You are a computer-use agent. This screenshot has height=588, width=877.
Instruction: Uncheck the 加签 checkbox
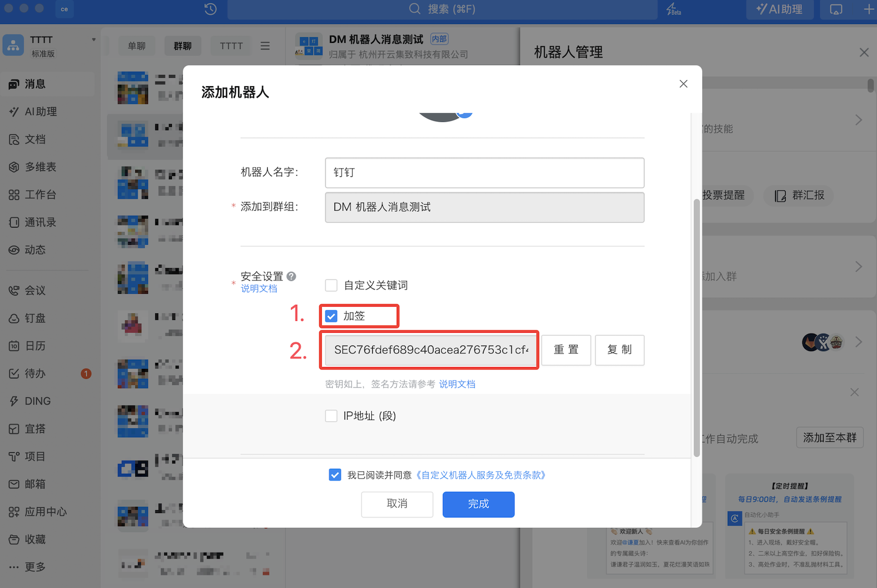tap(331, 316)
